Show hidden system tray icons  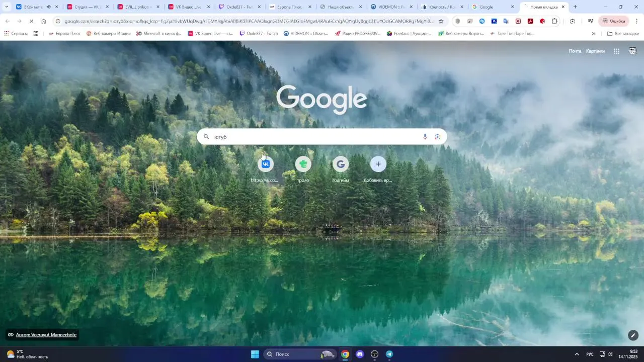coord(577,354)
